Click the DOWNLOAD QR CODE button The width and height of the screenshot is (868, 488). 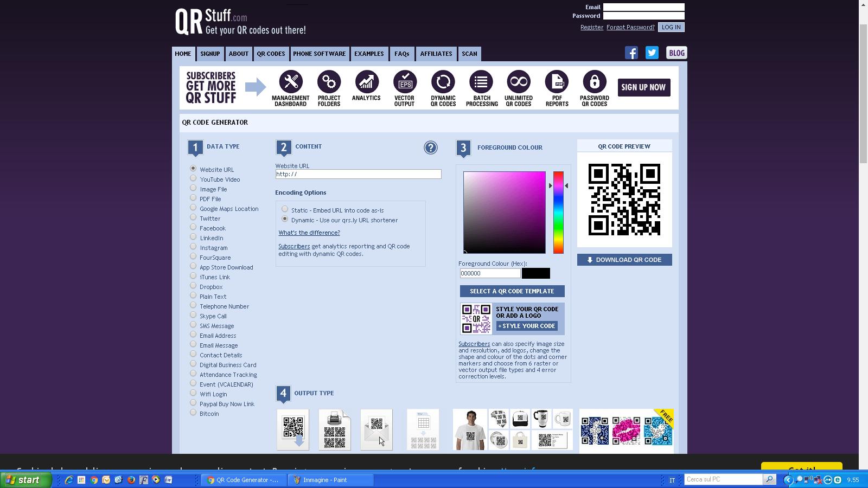[624, 260]
